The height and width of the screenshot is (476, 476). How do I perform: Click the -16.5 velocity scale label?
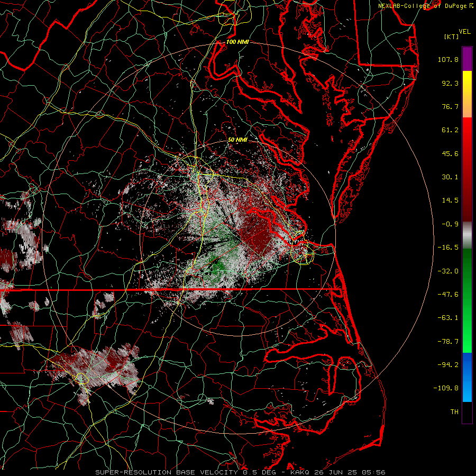448,248
